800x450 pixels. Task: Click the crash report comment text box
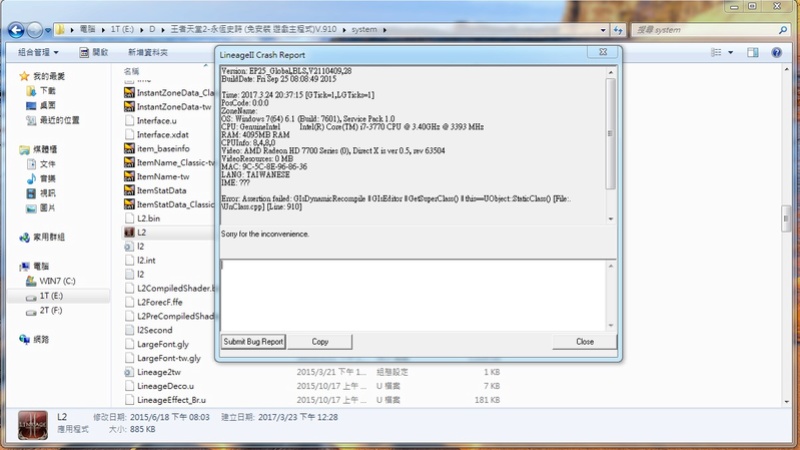click(x=413, y=295)
